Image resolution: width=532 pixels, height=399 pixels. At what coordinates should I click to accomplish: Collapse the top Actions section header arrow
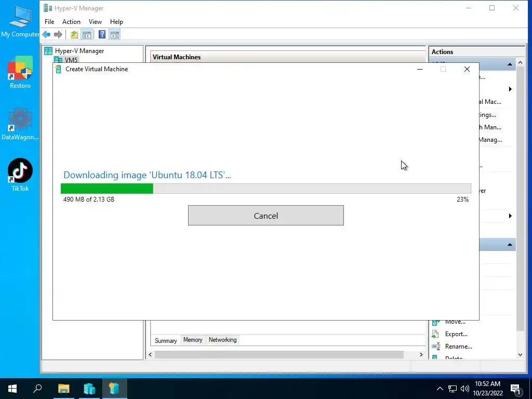(510, 64)
